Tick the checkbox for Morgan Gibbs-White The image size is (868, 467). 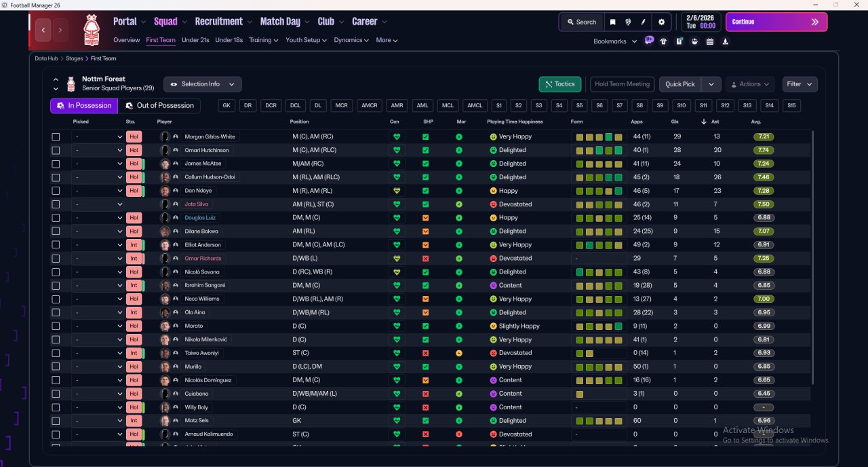(x=56, y=136)
